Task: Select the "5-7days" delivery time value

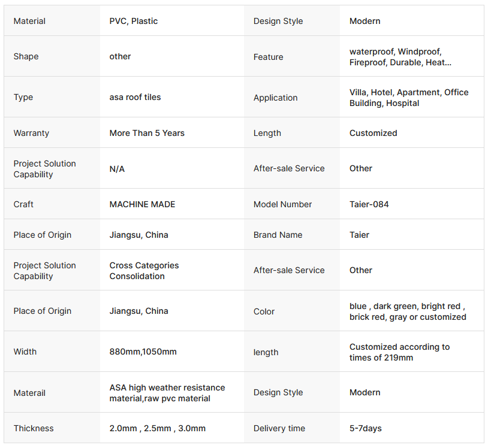Action: pos(365,428)
